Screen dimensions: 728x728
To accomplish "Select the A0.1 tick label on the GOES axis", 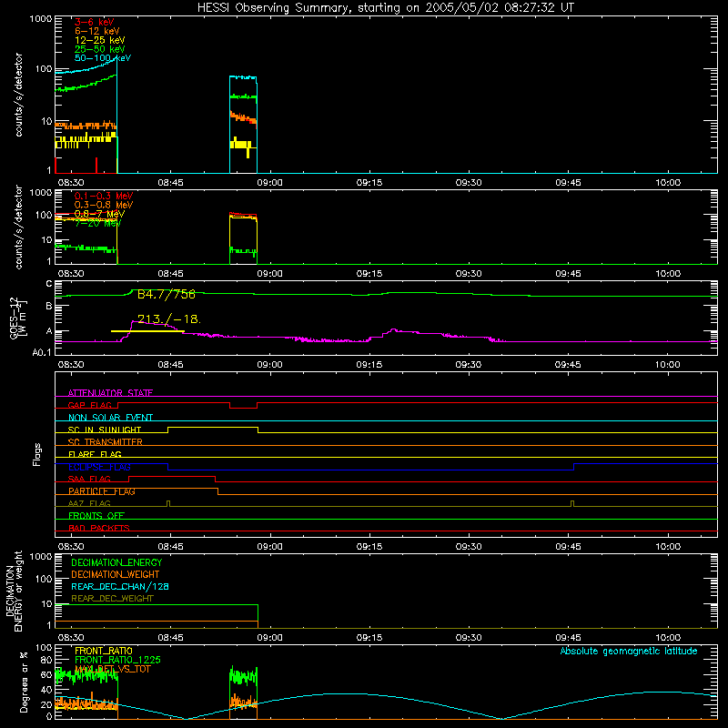I will click(x=42, y=352).
